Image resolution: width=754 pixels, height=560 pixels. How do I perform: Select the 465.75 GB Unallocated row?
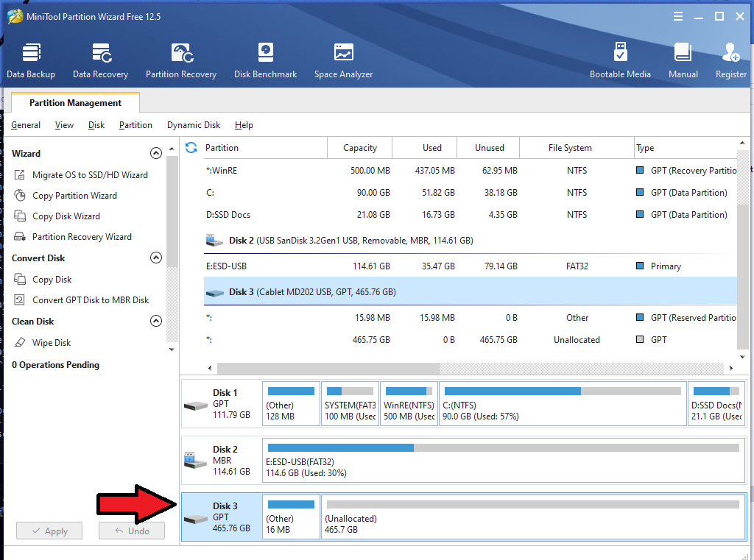[471, 340]
